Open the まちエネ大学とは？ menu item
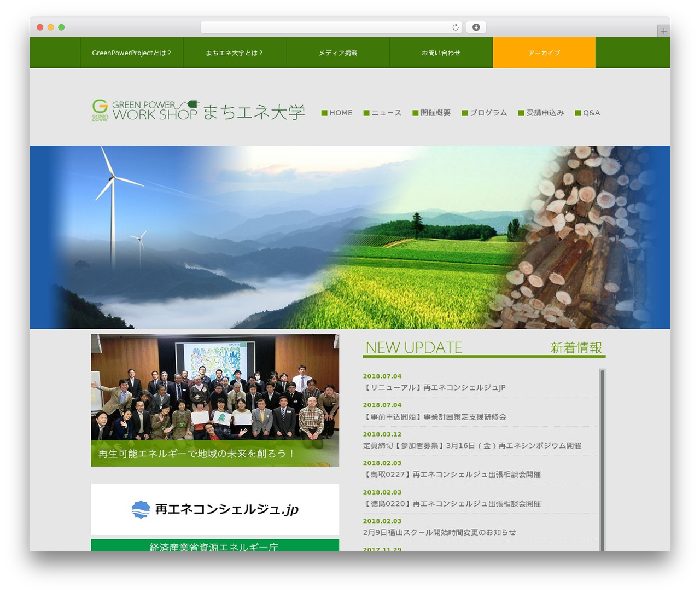Image resolution: width=700 pixels, height=593 pixels. click(235, 53)
